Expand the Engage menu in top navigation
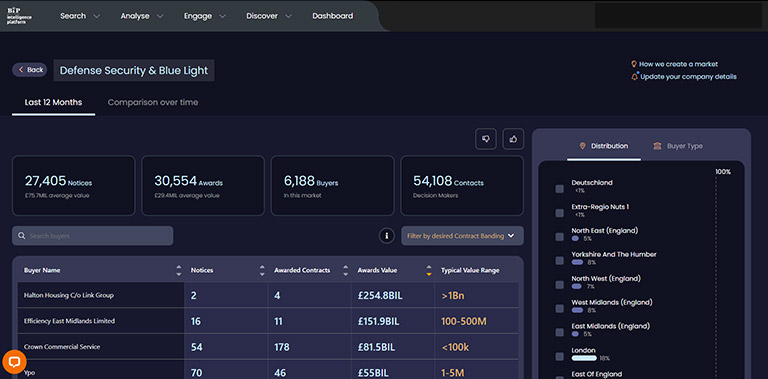768x379 pixels. pyautogui.click(x=205, y=16)
